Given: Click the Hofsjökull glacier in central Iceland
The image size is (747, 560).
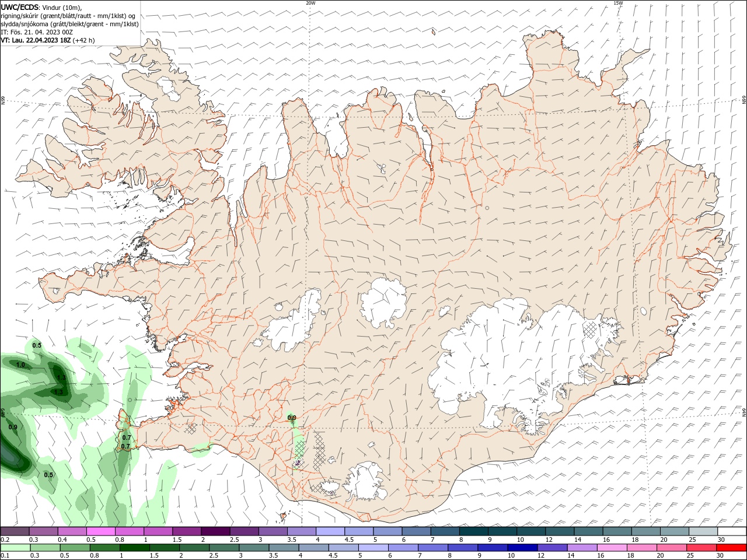Looking at the screenshot, I should [x=383, y=302].
